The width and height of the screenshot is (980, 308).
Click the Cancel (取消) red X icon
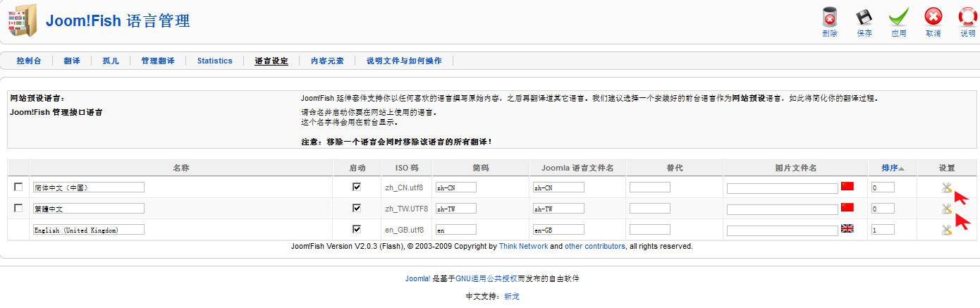pos(933,18)
